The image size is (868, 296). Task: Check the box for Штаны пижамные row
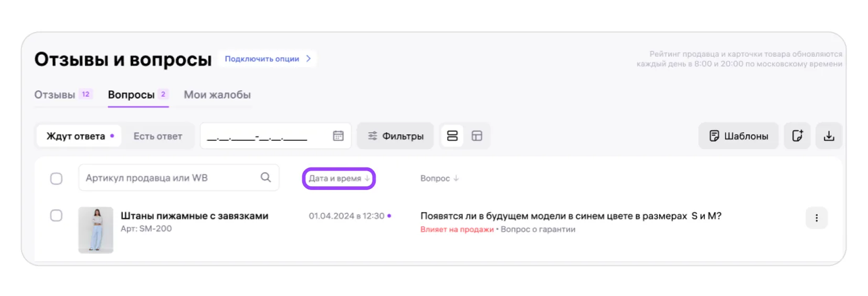pyautogui.click(x=56, y=216)
